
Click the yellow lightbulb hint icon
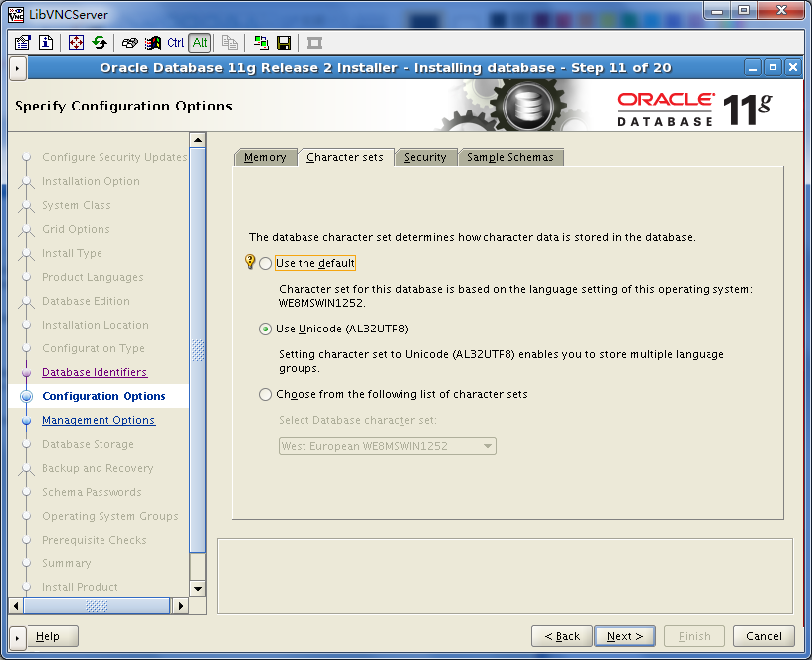(x=250, y=262)
